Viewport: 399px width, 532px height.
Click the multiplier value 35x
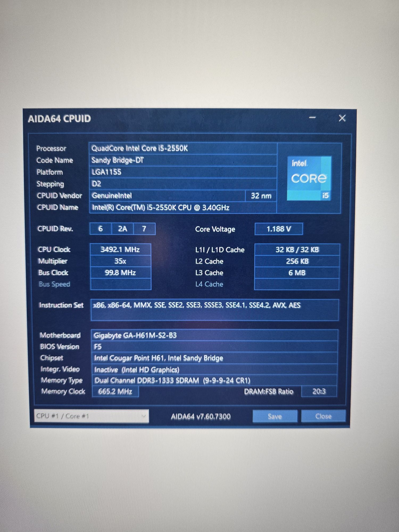120,261
